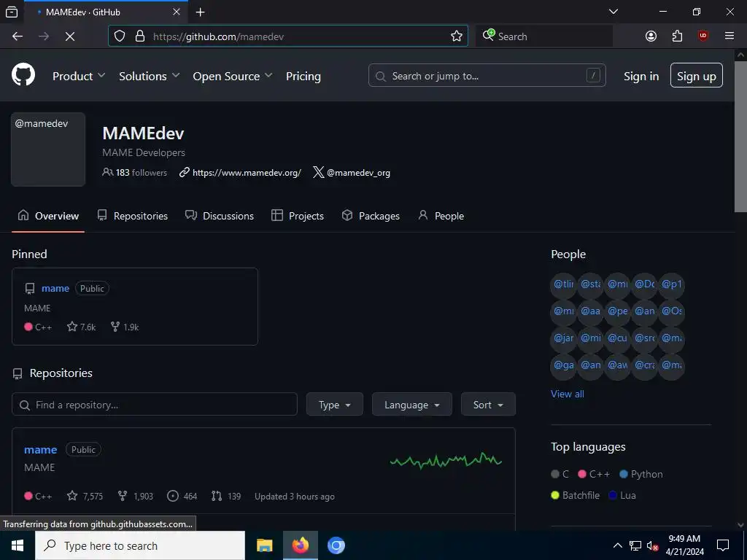
Task: Open the Chromium taskbar icon
Action: coord(336,545)
